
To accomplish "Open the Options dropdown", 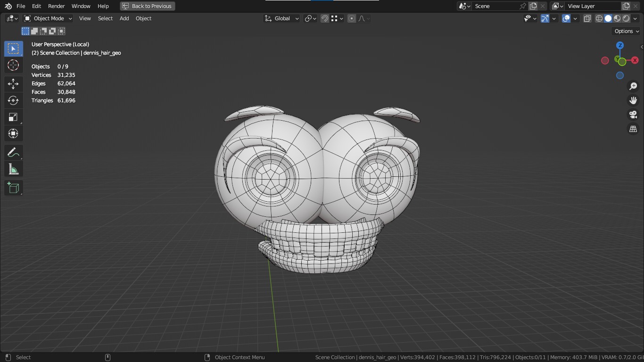I will pos(627,31).
